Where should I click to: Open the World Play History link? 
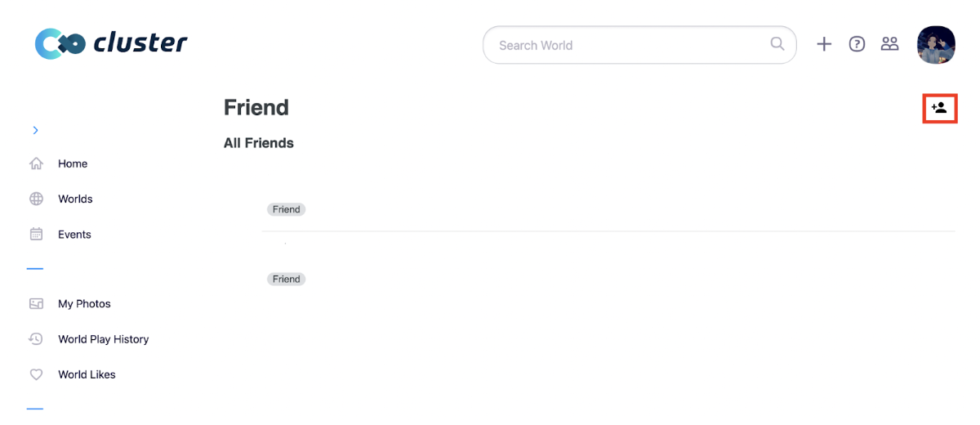pyautogui.click(x=104, y=338)
